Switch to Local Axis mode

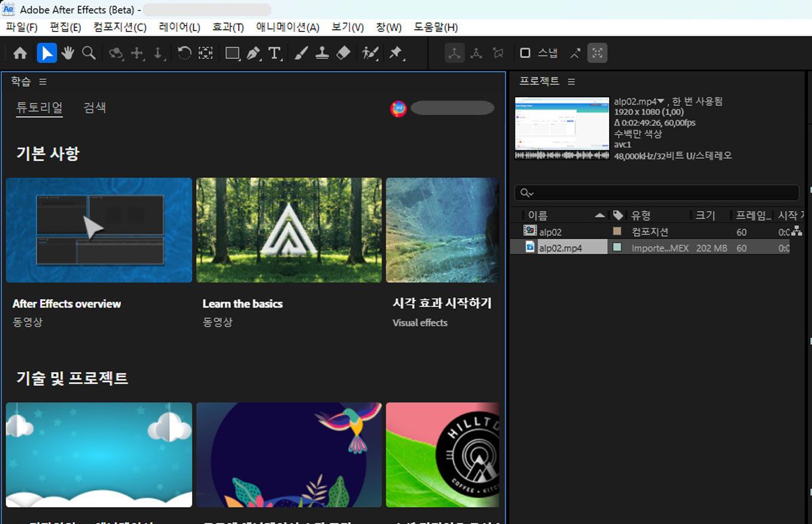pyautogui.click(x=454, y=53)
